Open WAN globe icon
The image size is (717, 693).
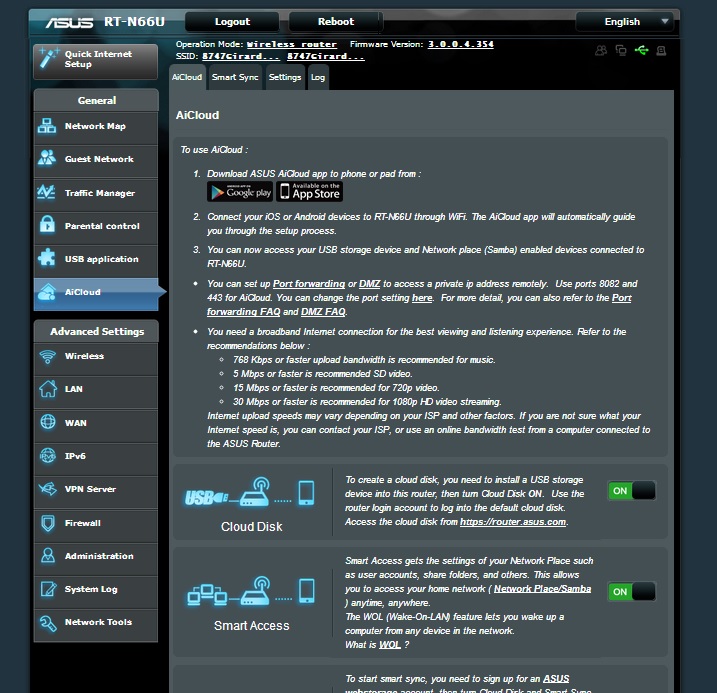tap(48, 422)
